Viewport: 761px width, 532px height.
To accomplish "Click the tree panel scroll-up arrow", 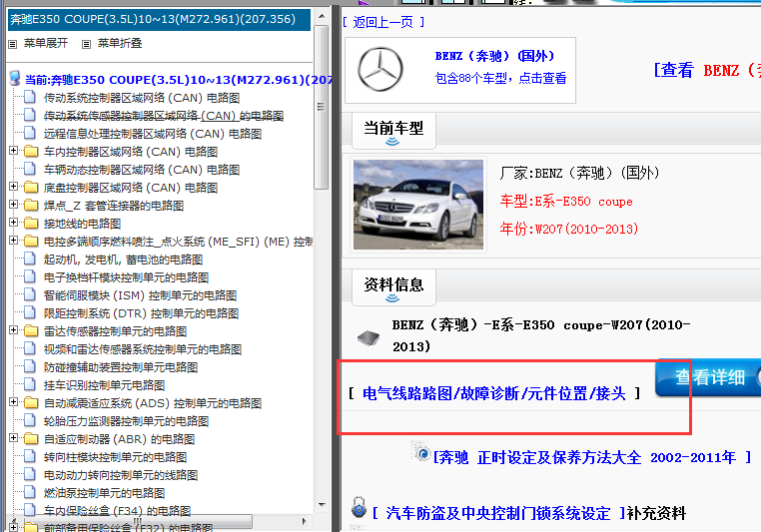I will (x=322, y=17).
